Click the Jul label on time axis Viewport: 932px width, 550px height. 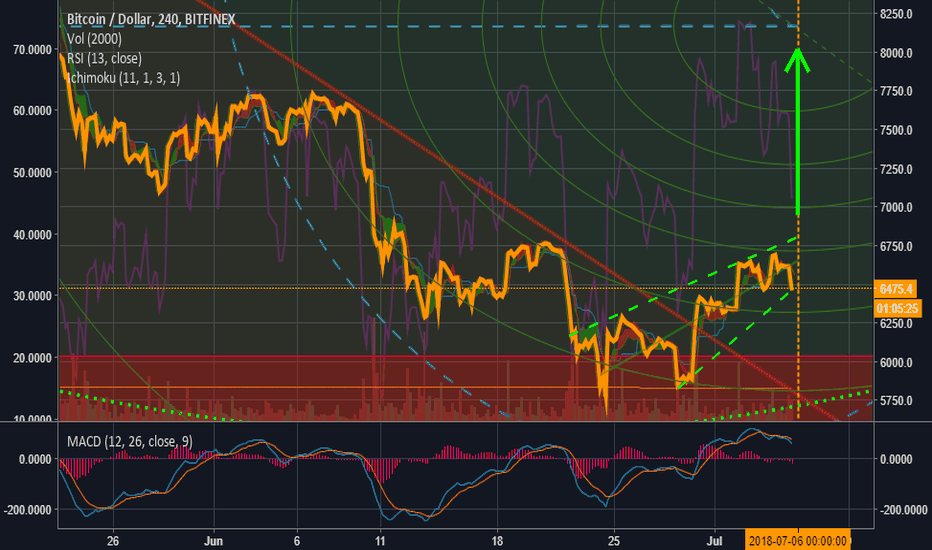[x=714, y=541]
